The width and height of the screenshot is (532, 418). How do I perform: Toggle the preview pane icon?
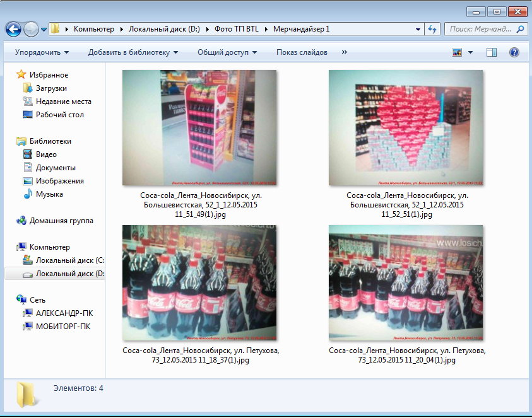pos(492,52)
